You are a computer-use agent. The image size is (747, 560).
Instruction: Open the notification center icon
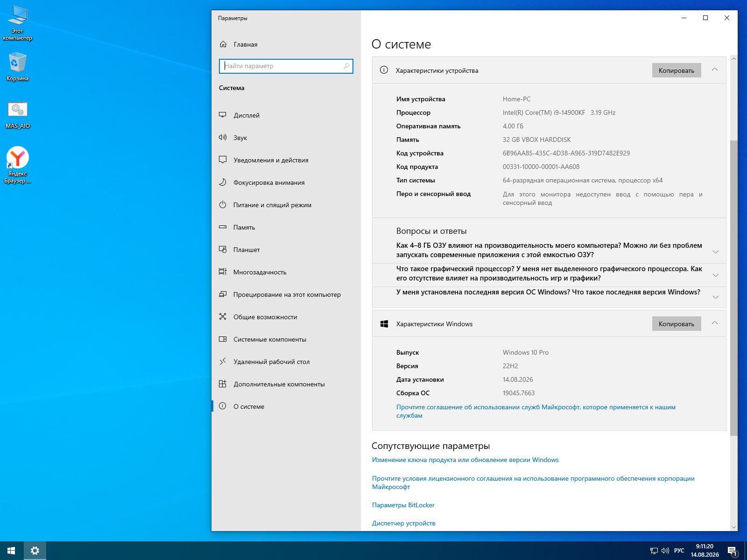pos(733,551)
